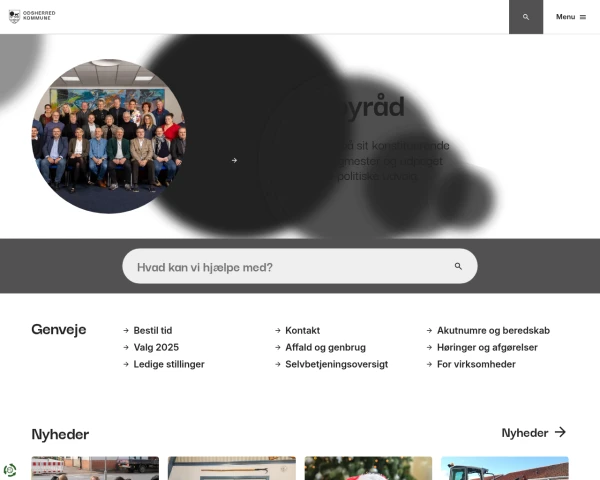
Task: Open the search button in header
Action: click(x=526, y=17)
